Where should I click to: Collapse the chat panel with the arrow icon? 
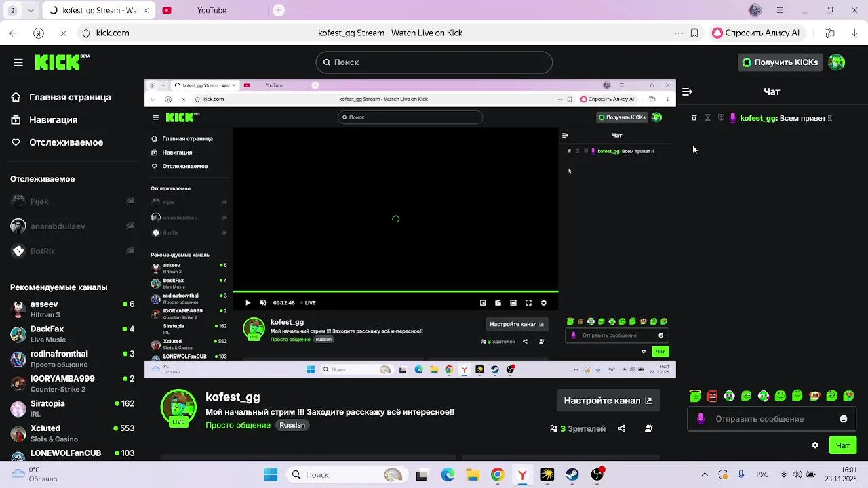[687, 91]
